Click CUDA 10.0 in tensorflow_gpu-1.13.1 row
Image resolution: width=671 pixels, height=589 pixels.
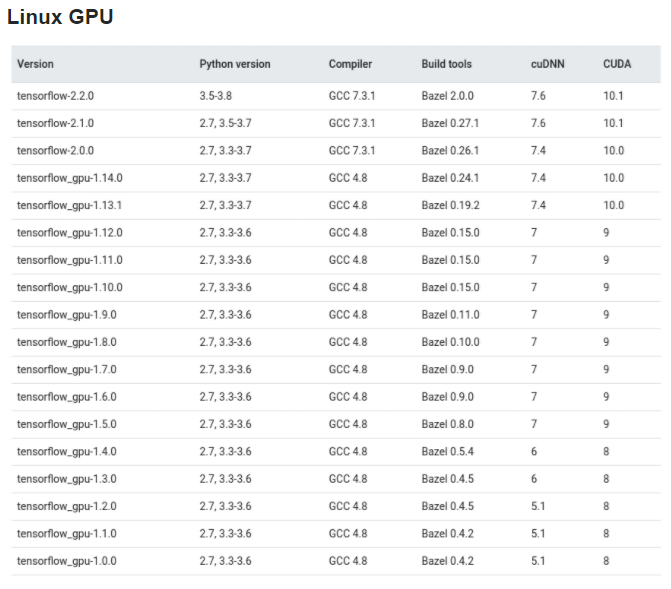[614, 205]
